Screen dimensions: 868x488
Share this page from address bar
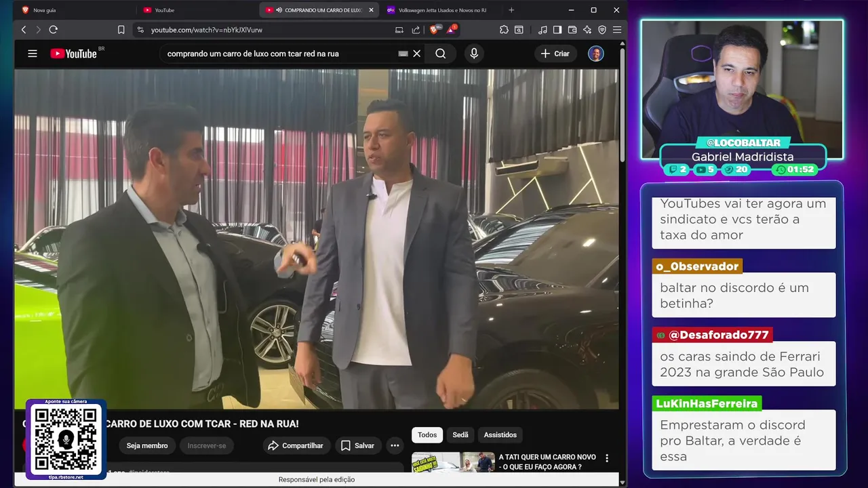click(x=416, y=30)
